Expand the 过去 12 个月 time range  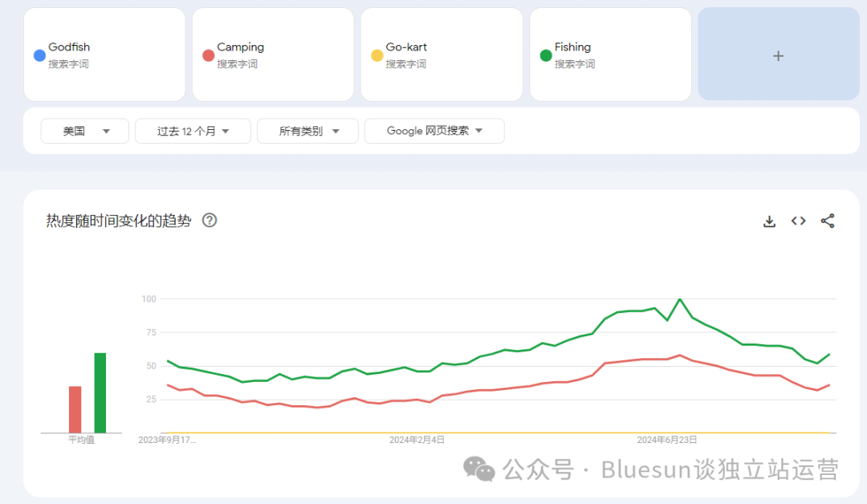pos(193,131)
